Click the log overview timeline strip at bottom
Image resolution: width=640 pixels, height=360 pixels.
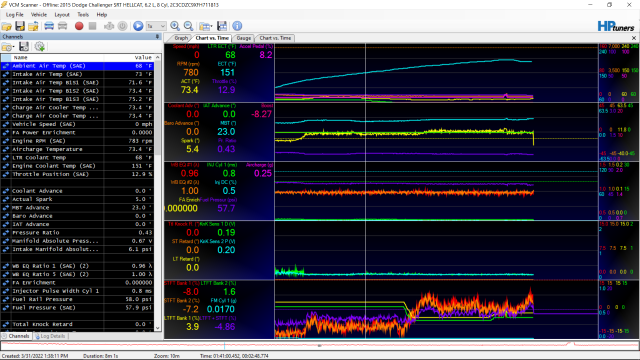pyautogui.click(x=320, y=346)
